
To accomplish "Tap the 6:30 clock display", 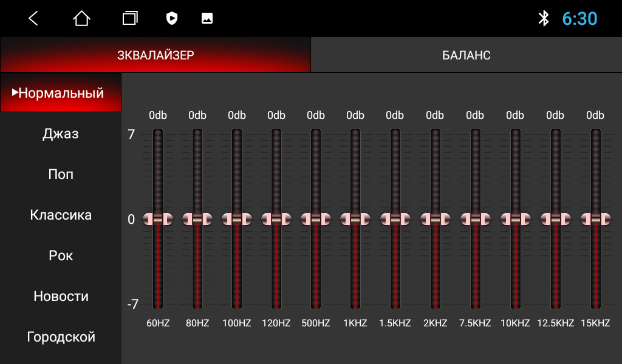I will tap(579, 19).
